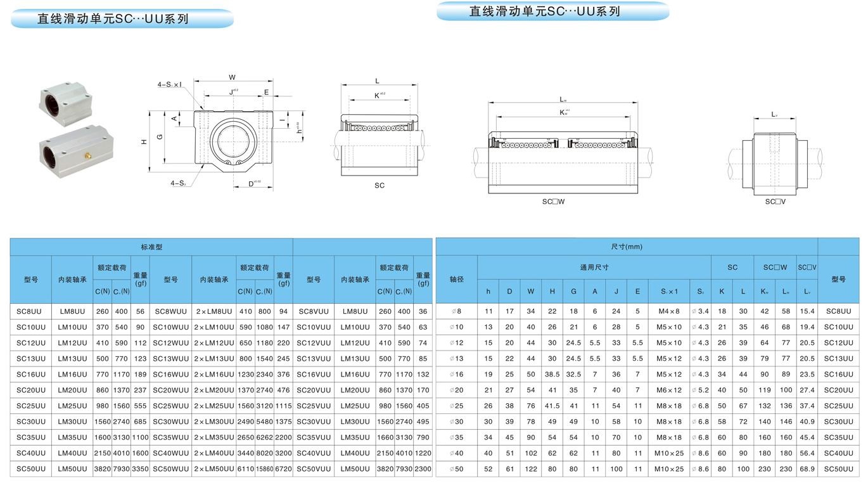Click the front-view dimension drawing with W and H
The image size is (868, 485).
point(222,133)
